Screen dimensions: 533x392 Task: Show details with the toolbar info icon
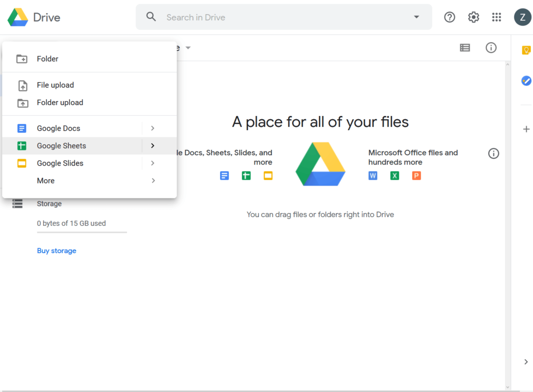[x=491, y=47]
